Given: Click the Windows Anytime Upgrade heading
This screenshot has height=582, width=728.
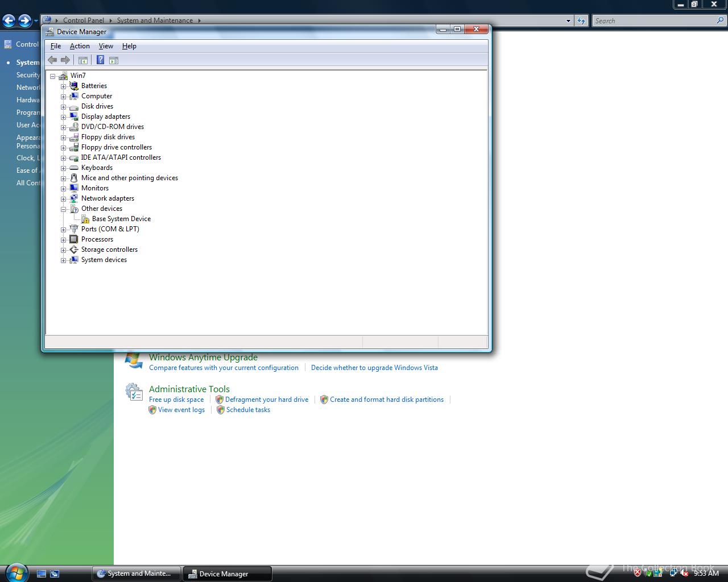Looking at the screenshot, I should 203,357.
